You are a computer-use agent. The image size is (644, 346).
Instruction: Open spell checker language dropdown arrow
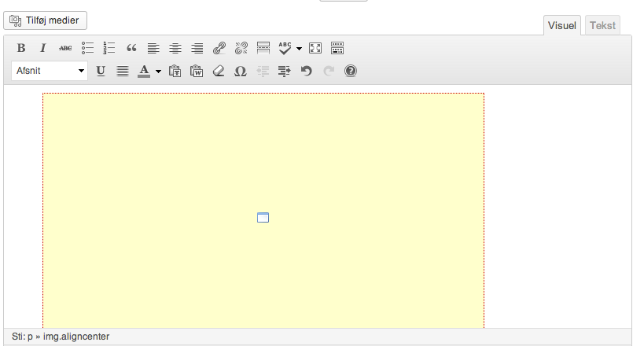pos(299,49)
